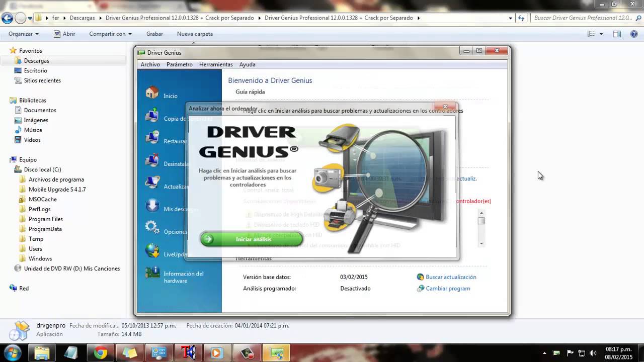
Task: Open Windows Explorer from the taskbar
Action: 42,352
